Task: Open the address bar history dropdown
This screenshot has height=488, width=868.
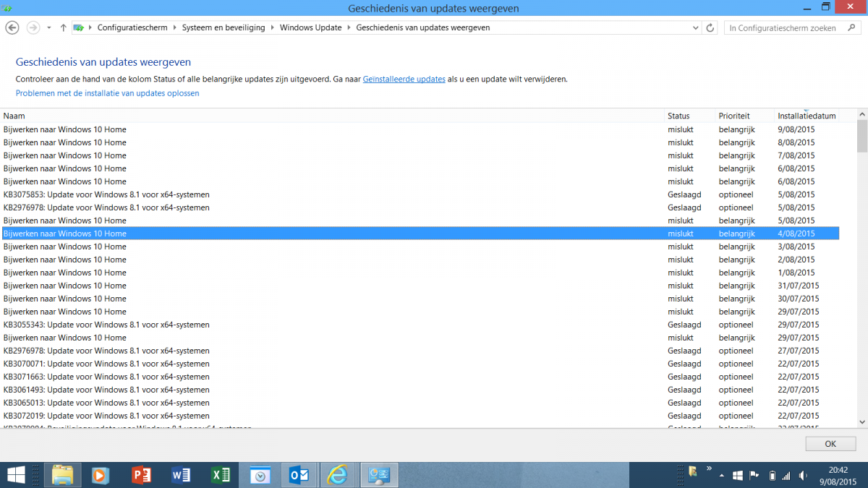Action: coord(694,27)
